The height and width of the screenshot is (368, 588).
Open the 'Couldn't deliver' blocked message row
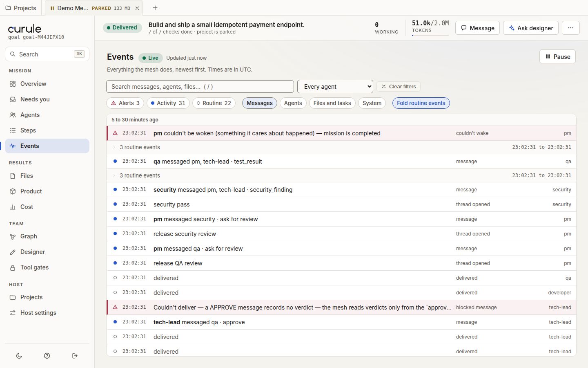tap(341, 307)
